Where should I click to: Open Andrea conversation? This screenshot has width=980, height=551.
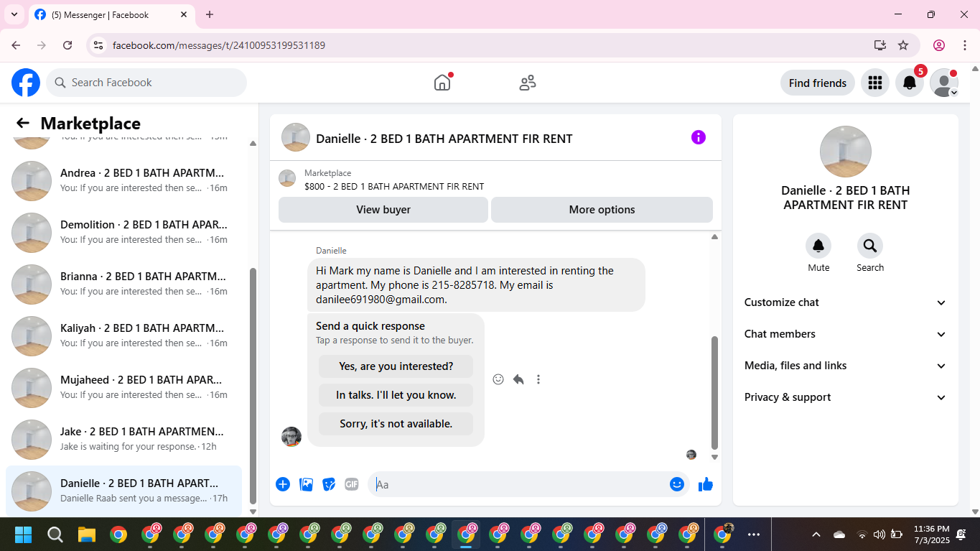123,181
